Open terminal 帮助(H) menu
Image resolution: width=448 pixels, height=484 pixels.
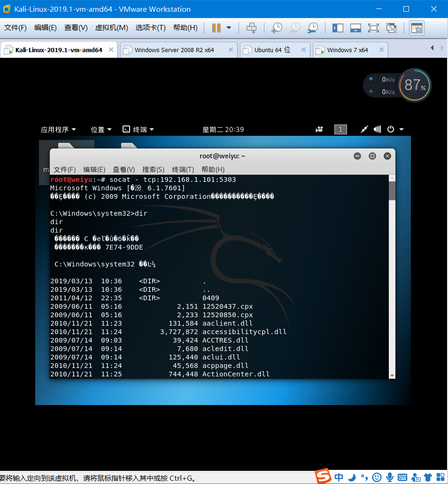click(213, 170)
